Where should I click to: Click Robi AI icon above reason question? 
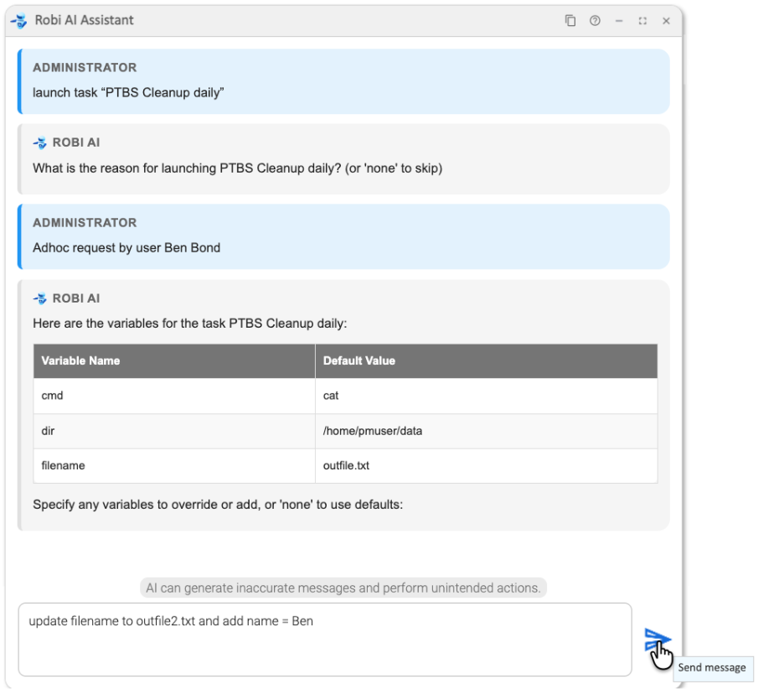39,142
